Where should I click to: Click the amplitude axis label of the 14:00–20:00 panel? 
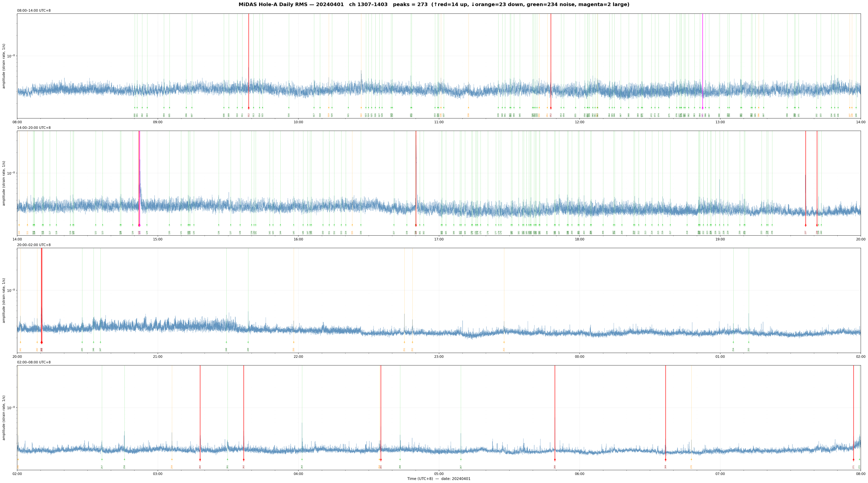[x=4, y=183]
